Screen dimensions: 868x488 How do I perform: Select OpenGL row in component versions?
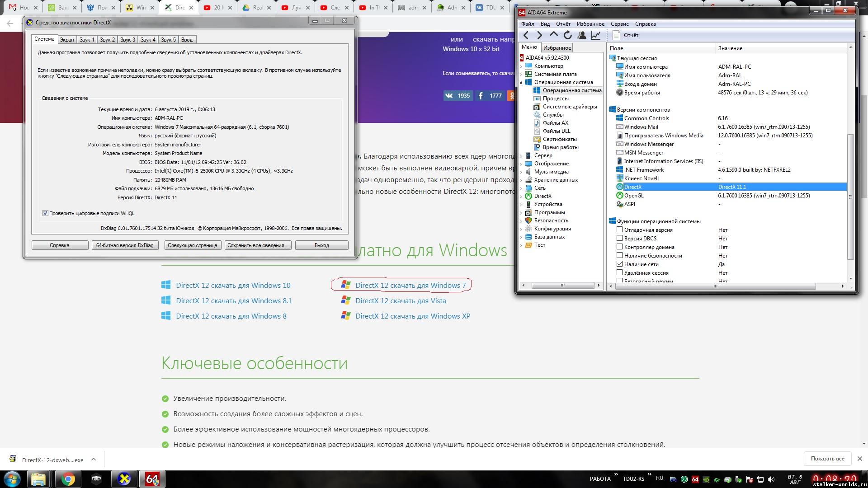(731, 196)
